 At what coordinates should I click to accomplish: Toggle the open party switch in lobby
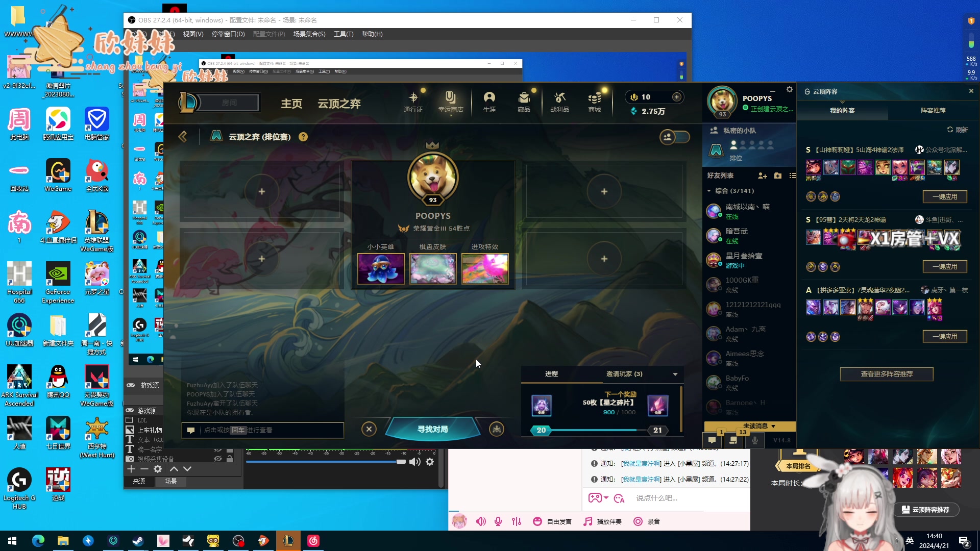(674, 137)
